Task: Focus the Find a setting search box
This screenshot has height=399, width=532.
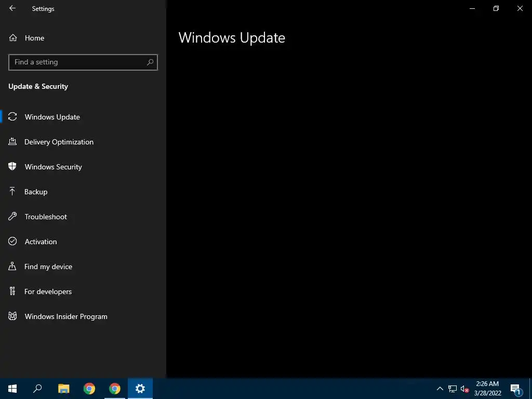Action: 83,62
